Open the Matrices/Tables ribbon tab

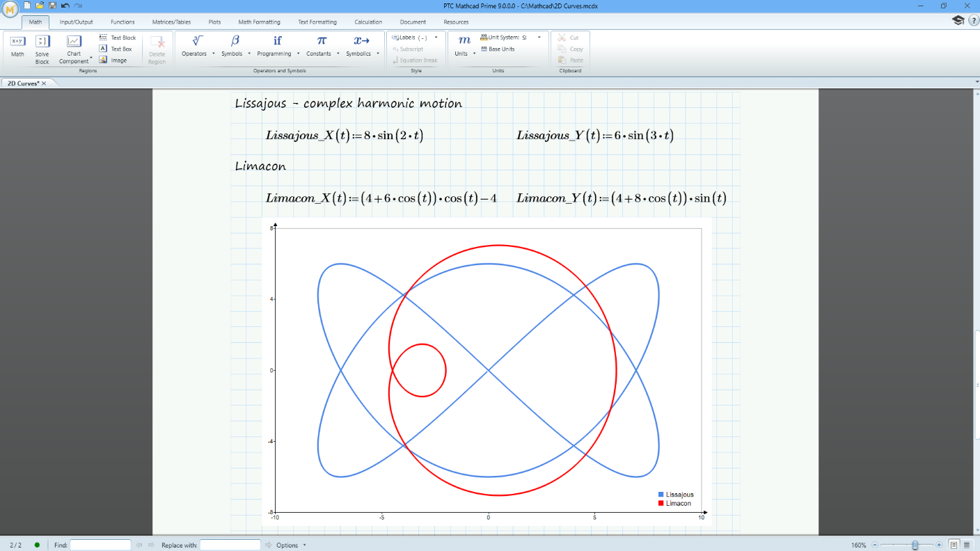[171, 22]
